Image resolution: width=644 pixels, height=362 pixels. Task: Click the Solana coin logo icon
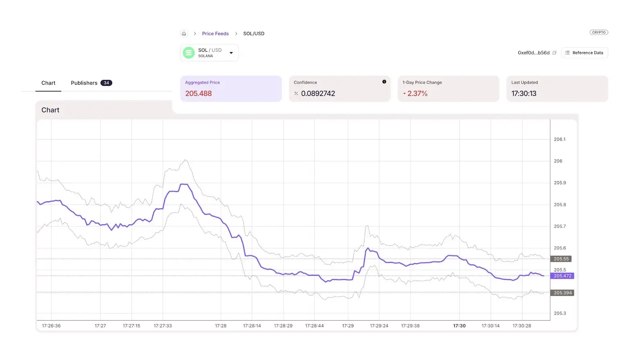coord(188,53)
